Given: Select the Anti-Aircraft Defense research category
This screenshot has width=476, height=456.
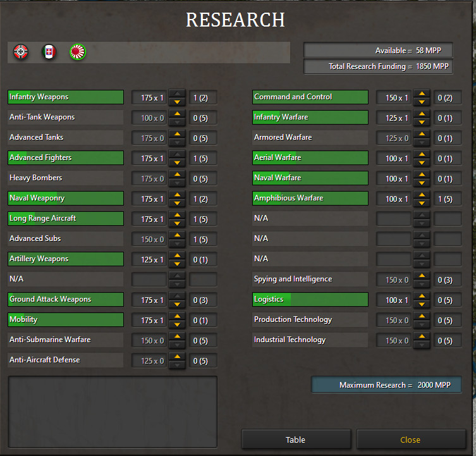Looking at the screenshot, I should [x=66, y=360].
